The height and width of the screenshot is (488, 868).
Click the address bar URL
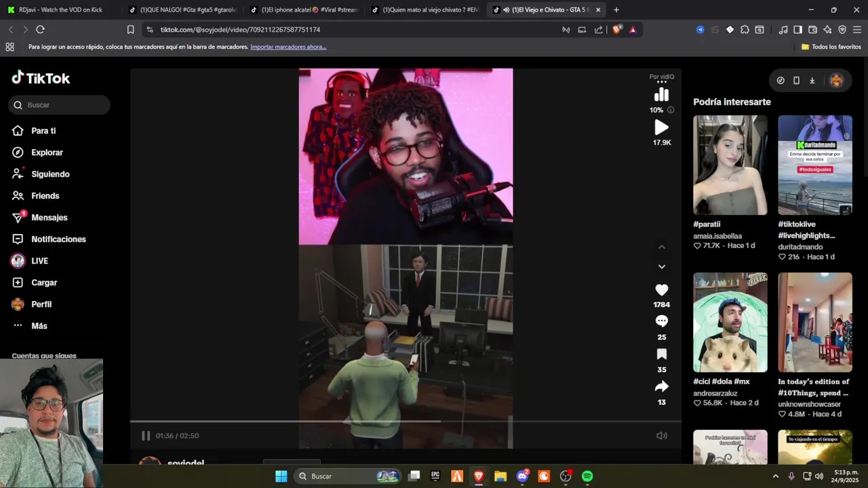point(240,30)
